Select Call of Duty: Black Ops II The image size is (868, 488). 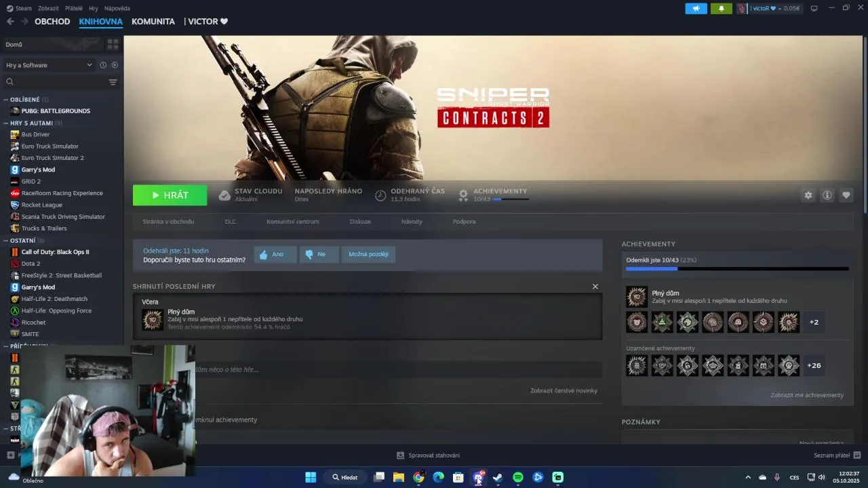coord(55,252)
